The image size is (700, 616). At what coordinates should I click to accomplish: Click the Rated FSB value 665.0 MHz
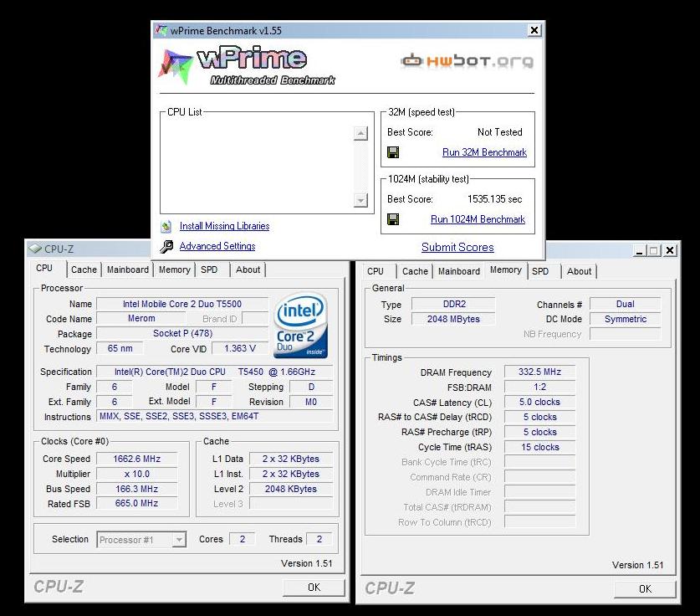point(136,504)
